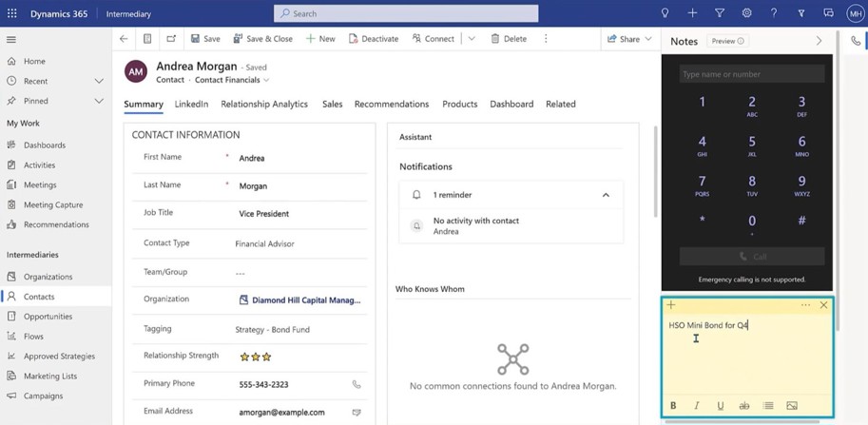Click the dial pad hash key
868x425 pixels.
801,221
